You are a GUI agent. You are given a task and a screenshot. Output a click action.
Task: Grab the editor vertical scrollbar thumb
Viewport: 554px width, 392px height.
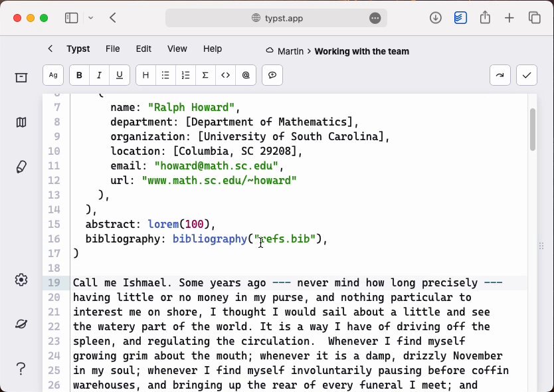click(x=533, y=130)
